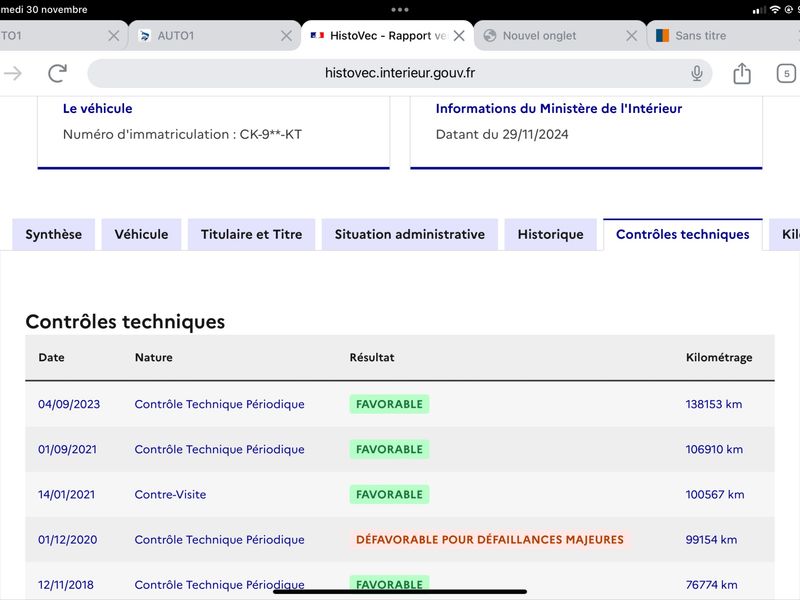Click the Kilométrage column header

[719, 358]
